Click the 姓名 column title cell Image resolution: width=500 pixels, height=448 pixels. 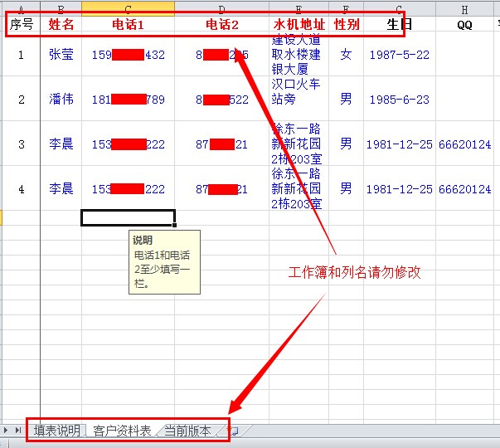click(61, 25)
